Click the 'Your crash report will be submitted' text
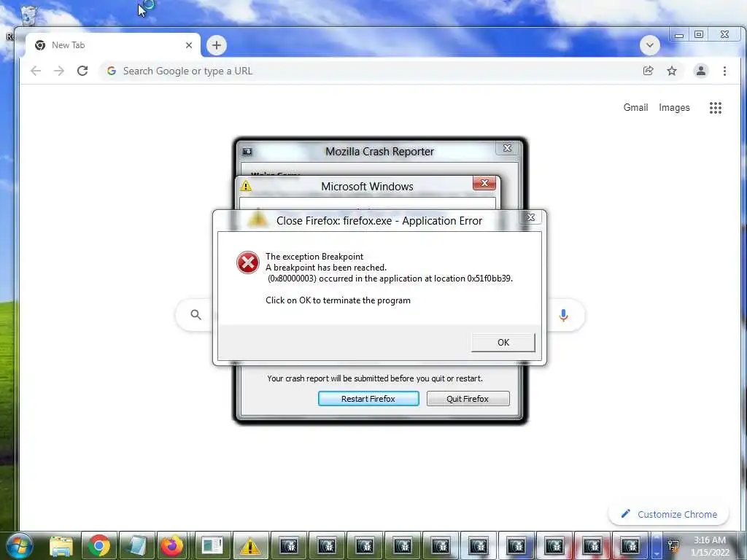This screenshot has width=747, height=560. pyautogui.click(x=374, y=378)
